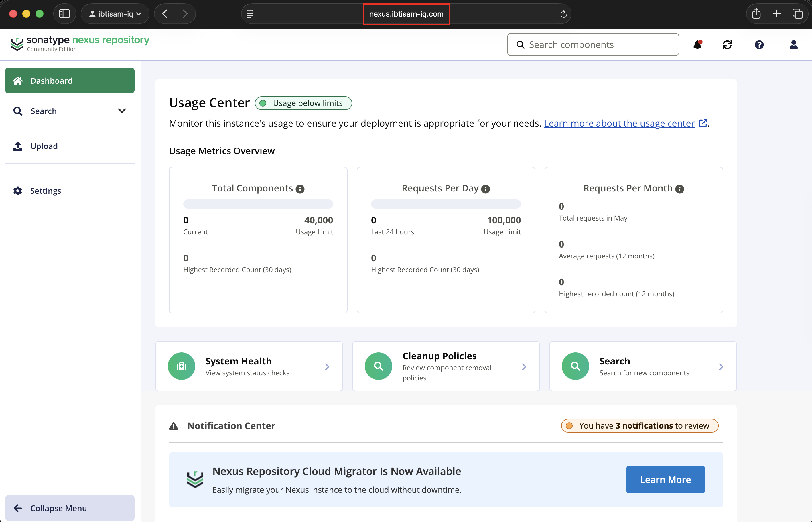Go back with Safari back arrow
This screenshot has height=522, width=812.
[x=165, y=14]
